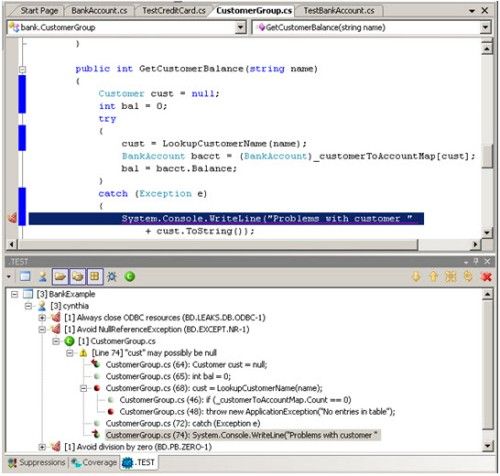Select line 64 Customer cust = null entry
This screenshot has height=476, width=500.
(x=186, y=365)
